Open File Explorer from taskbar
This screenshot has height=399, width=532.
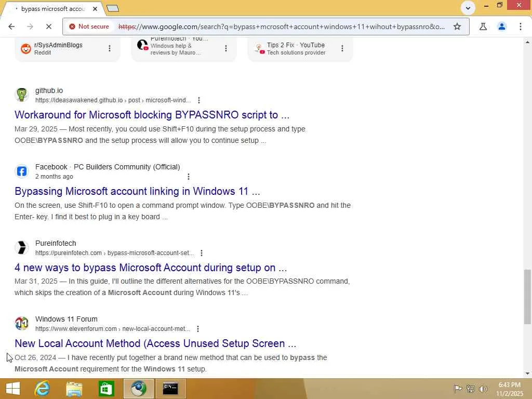pyautogui.click(x=74, y=389)
